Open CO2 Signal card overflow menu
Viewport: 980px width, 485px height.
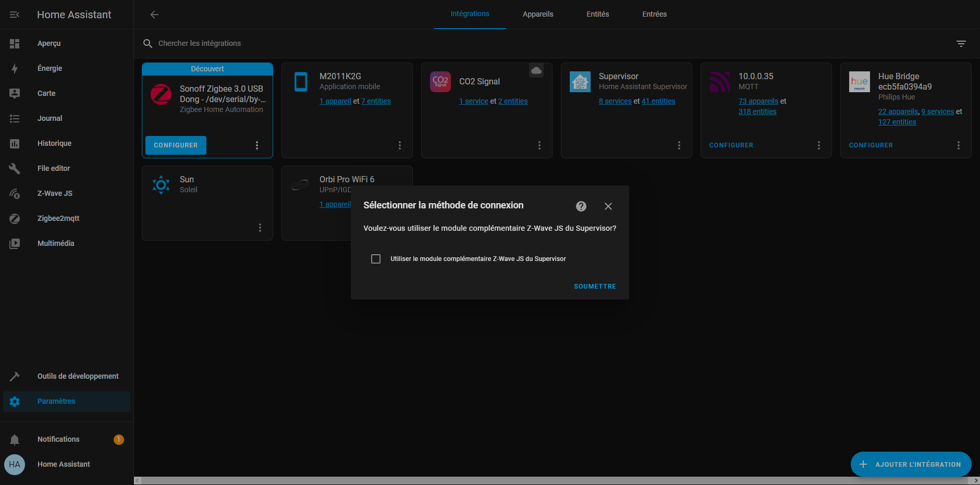[x=540, y=145]
